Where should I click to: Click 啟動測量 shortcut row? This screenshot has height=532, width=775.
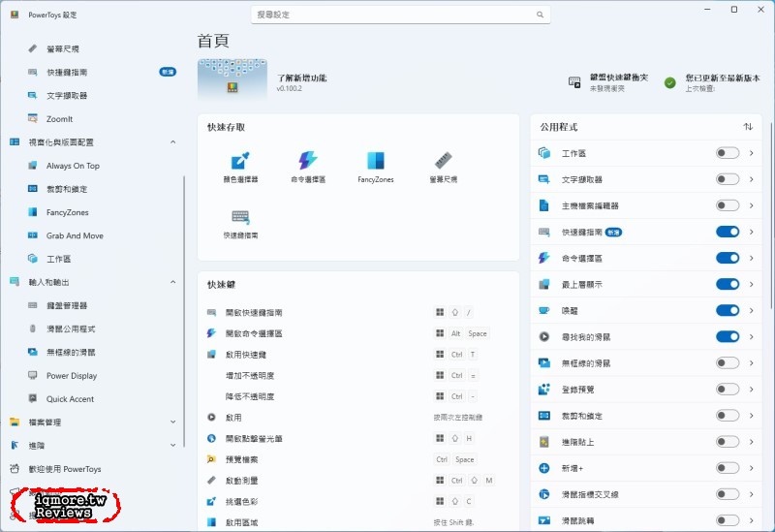[358, 480]
